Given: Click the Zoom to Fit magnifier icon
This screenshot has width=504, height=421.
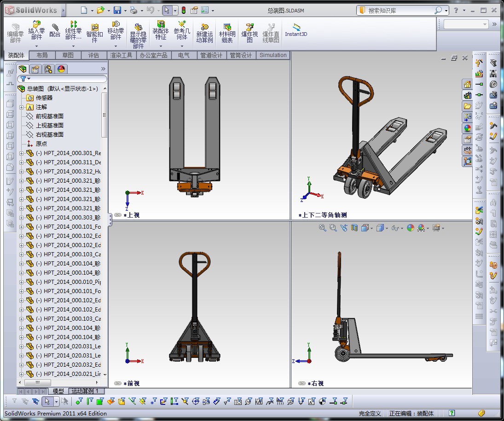Looking at the screenshot, I should (323, 228).
